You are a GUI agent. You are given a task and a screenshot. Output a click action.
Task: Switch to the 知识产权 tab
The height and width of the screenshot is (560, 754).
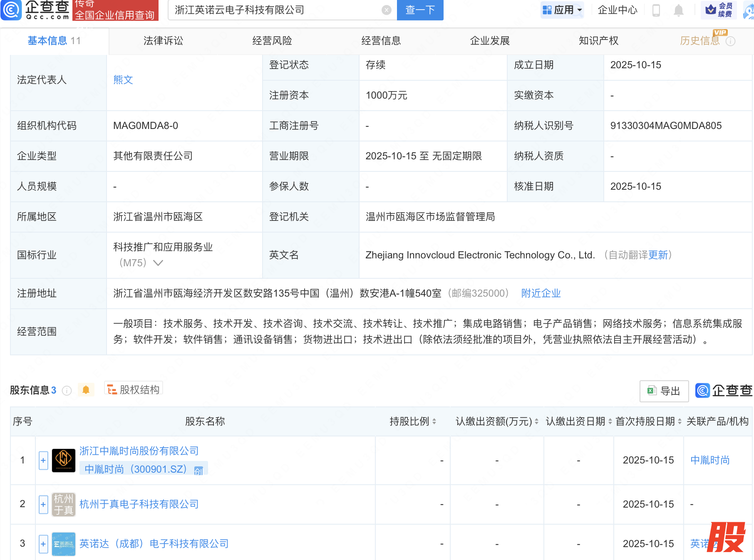598,41
